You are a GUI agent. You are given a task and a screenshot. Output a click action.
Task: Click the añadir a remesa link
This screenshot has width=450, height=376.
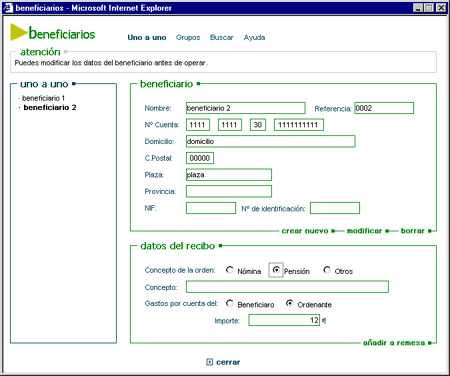pos(394,343)
